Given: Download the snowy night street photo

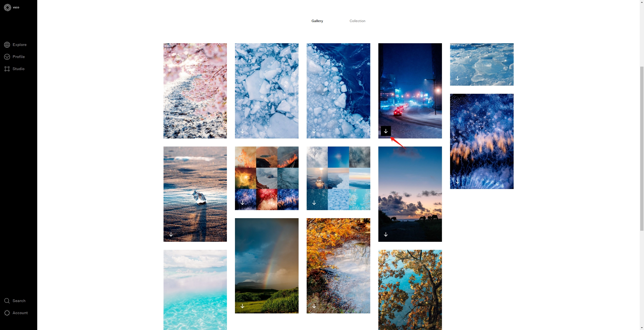Looking at the screenshot, I should 386,131.
